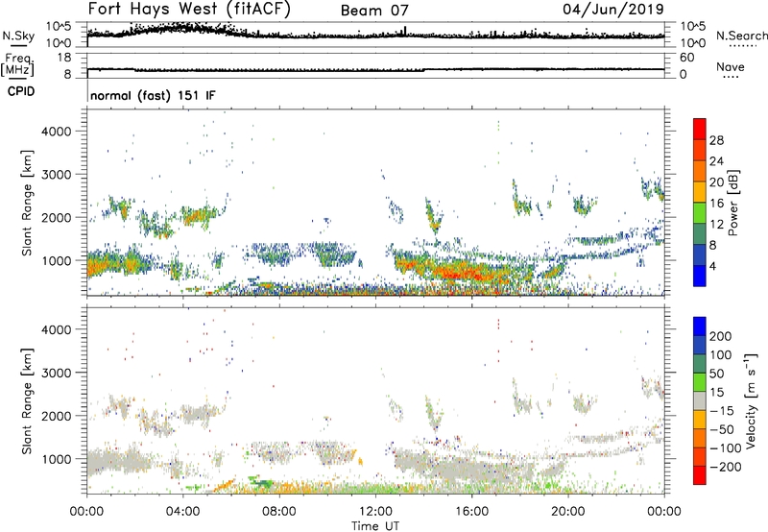Click the date '04/Jun/2019'

(x=613, y=10)
